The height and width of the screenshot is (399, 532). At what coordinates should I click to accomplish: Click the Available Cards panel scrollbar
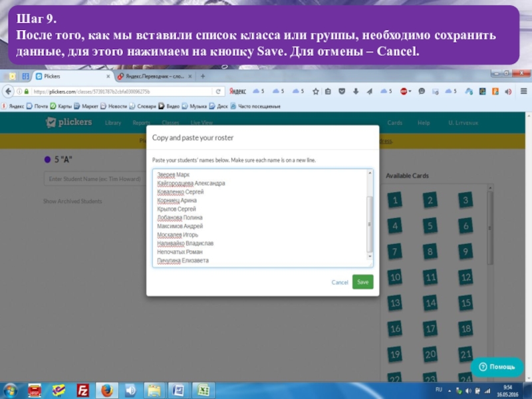pyautogui.click(x=489, y=228)
